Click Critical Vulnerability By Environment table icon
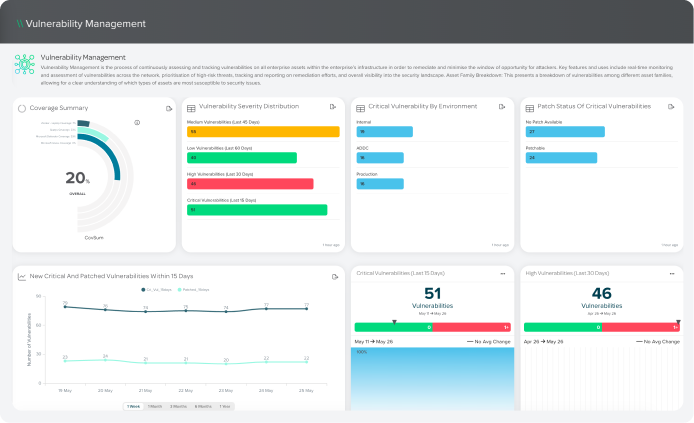694x423 pixels. pyautogui.click(x=360, y=108)
